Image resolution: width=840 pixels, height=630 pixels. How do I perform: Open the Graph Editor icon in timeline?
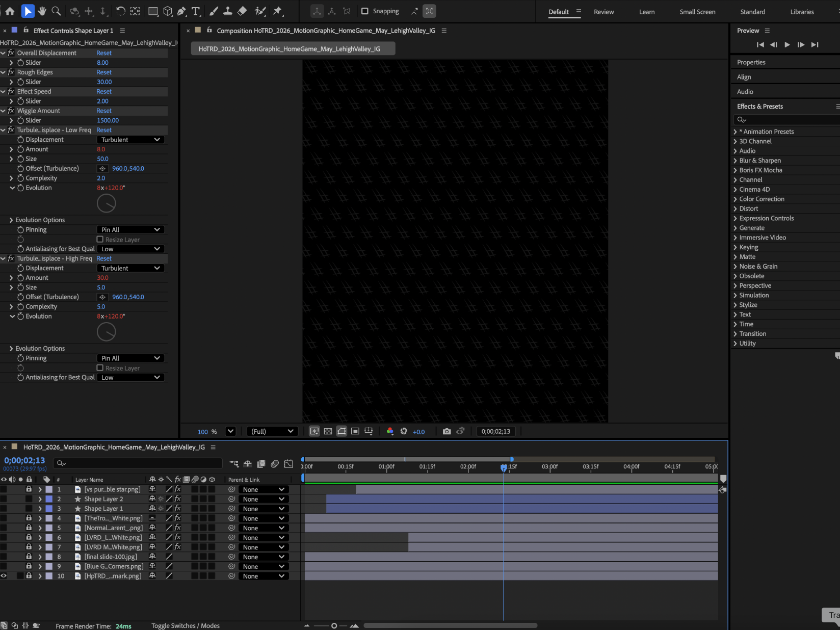pyautogui.click(x=288, y=464)
